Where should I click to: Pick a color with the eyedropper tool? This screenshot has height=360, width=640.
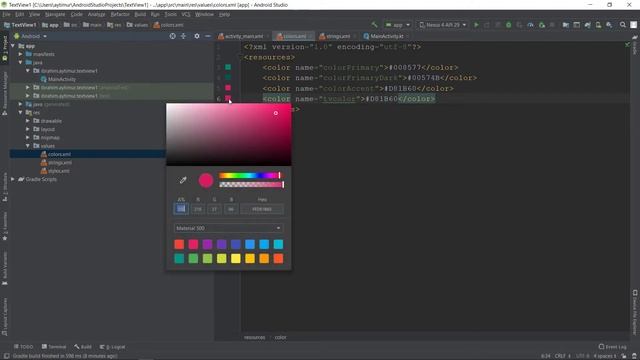click(x=183, y=180)
